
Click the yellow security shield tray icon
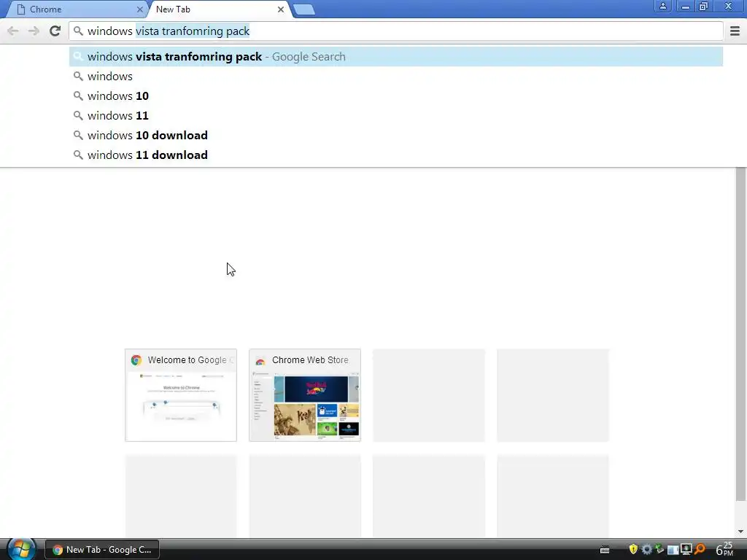(633, 550)
